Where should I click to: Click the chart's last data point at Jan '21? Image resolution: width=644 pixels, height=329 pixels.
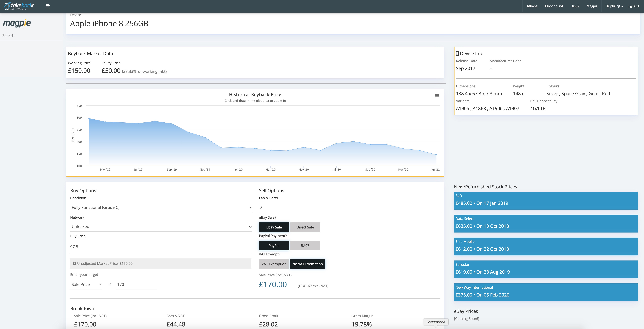(436, 155)
